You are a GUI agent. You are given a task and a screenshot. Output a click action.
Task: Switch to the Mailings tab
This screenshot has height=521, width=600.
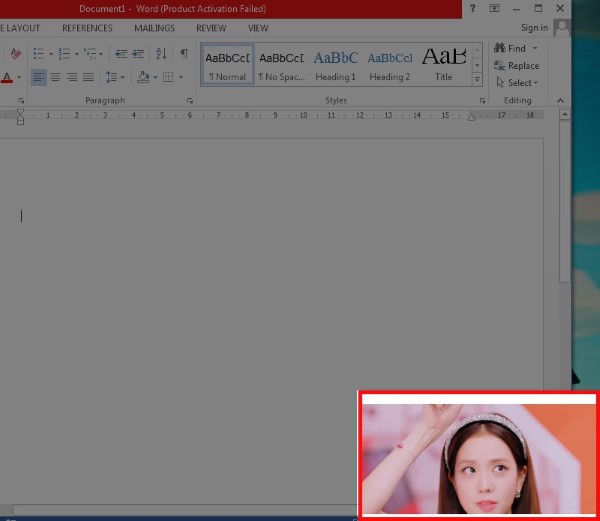[x=154, y=28]
